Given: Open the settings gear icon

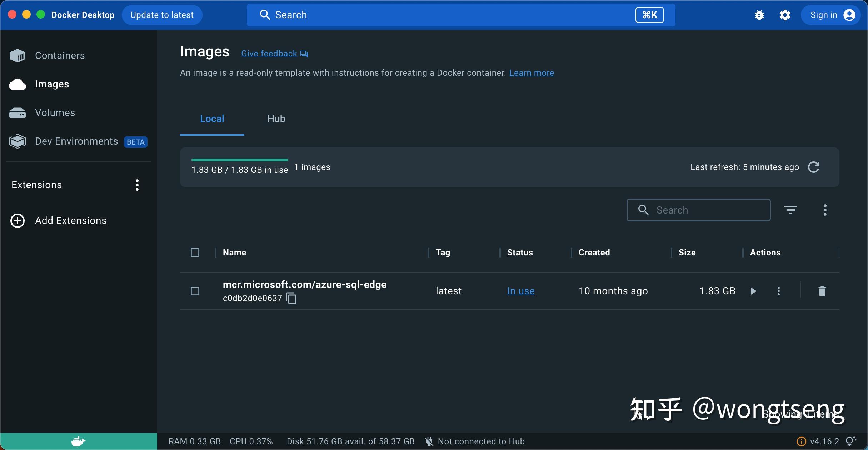Looking at the screenshot, I should (785, 15).
